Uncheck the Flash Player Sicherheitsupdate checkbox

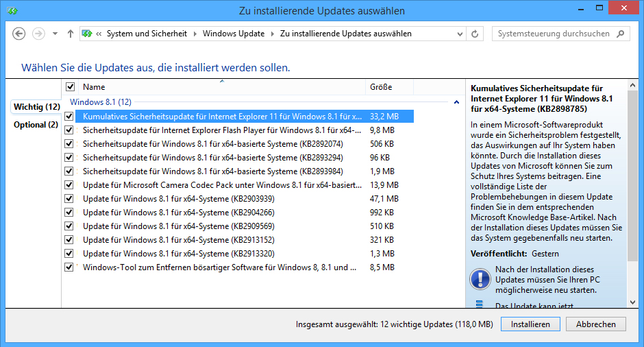[69, 130]
